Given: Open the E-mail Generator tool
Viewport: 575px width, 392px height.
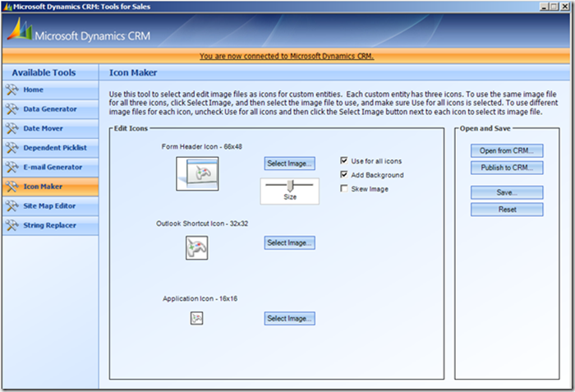Looking at the screenshot, I should click(50, 167).
